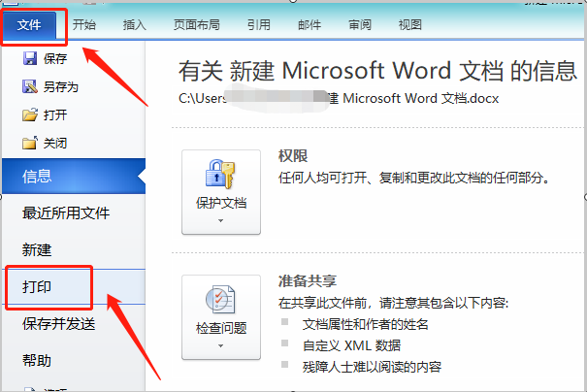Click the 另存为 icon
Viewport: 587px width, 392px height.
(30, 86)
